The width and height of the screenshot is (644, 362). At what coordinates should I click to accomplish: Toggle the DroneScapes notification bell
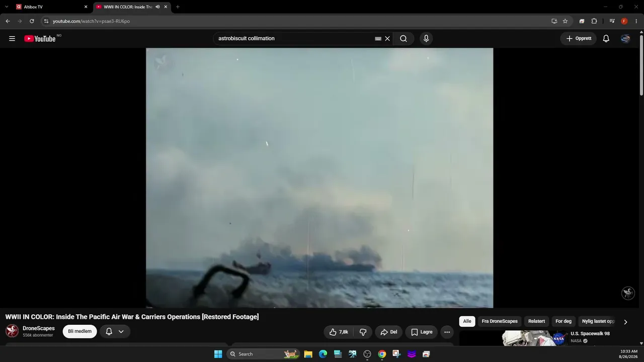pos(109,331)
